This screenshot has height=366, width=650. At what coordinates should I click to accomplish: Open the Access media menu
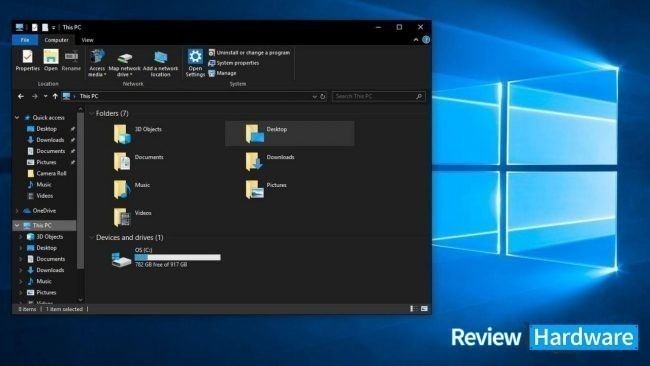point(97,63)
